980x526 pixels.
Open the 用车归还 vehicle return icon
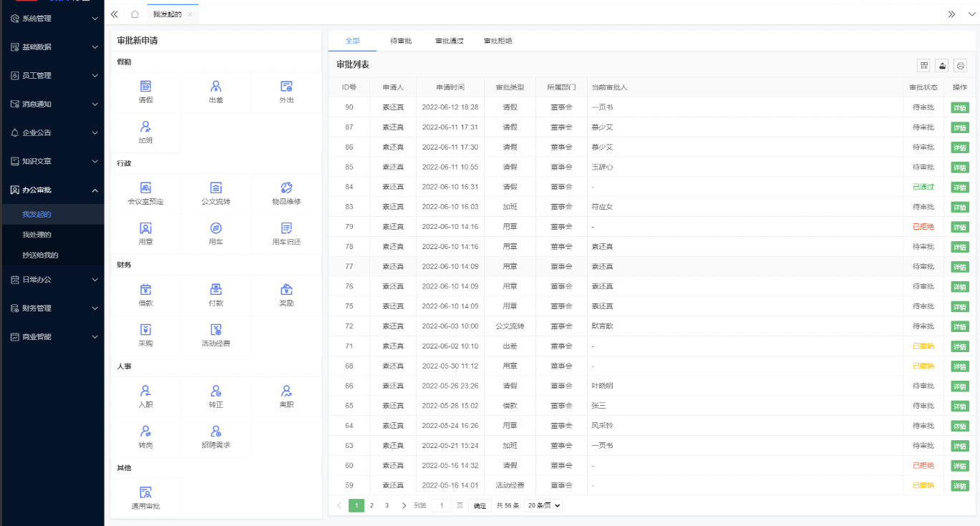tap(286, 228)
